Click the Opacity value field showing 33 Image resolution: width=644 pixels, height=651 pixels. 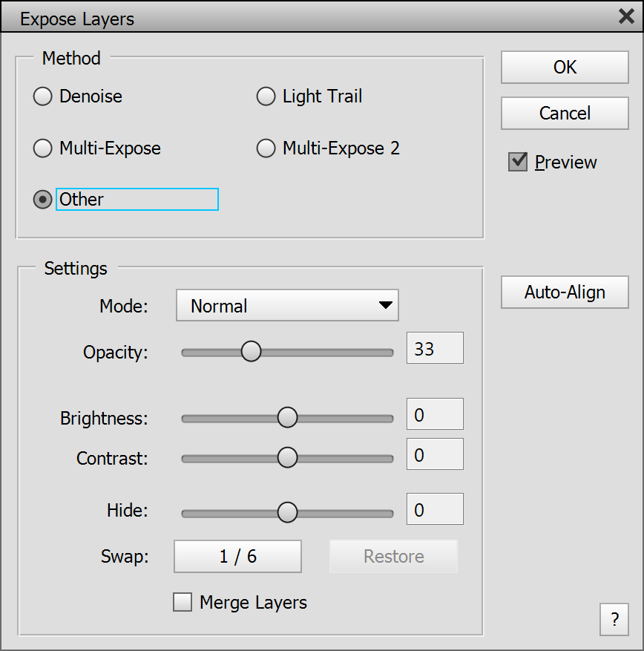pyautogui.click(x=435, y=348)
